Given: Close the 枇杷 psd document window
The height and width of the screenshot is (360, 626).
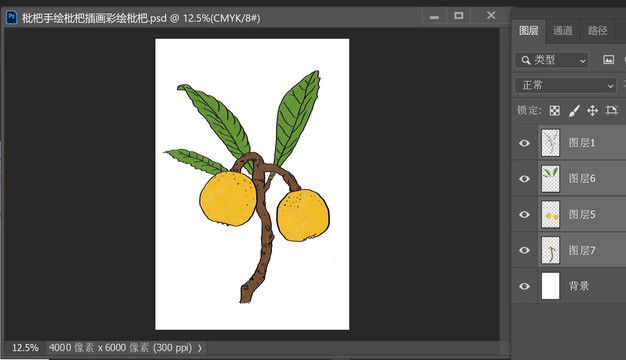Looking at the screenshot, I should (491, 16).
